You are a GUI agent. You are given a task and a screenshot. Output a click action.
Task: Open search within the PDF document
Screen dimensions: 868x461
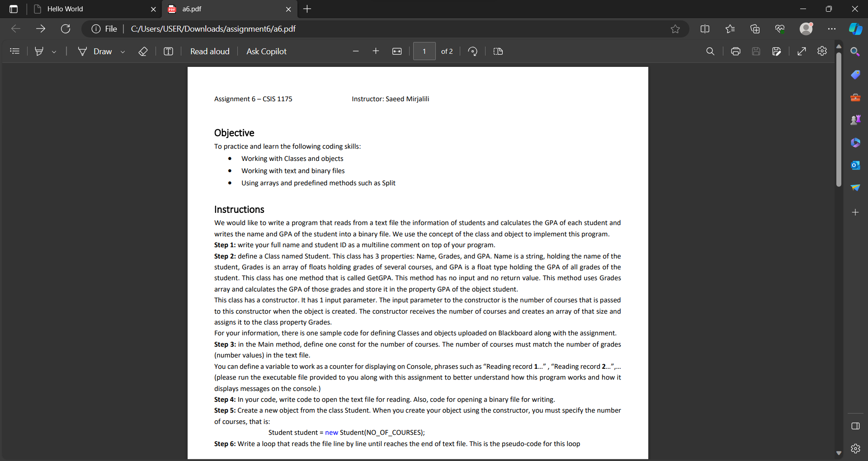(x=710, y=51)
